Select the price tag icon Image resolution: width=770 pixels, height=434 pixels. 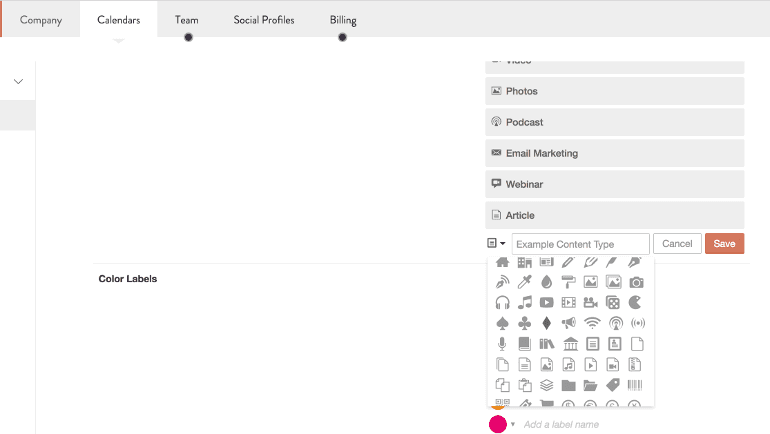click(x=613, y=385)
